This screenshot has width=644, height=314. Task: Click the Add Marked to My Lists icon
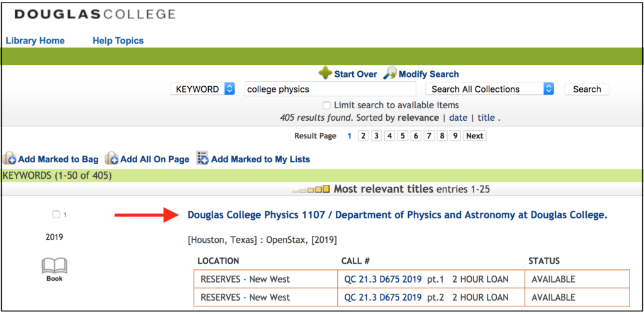203,158
